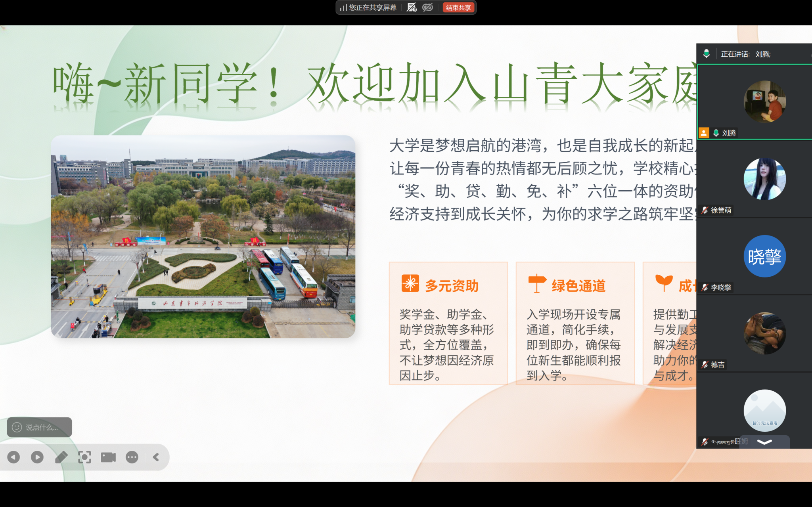Expand participant list with down chevron
The image size is (812, 507).
coord(764,442)
